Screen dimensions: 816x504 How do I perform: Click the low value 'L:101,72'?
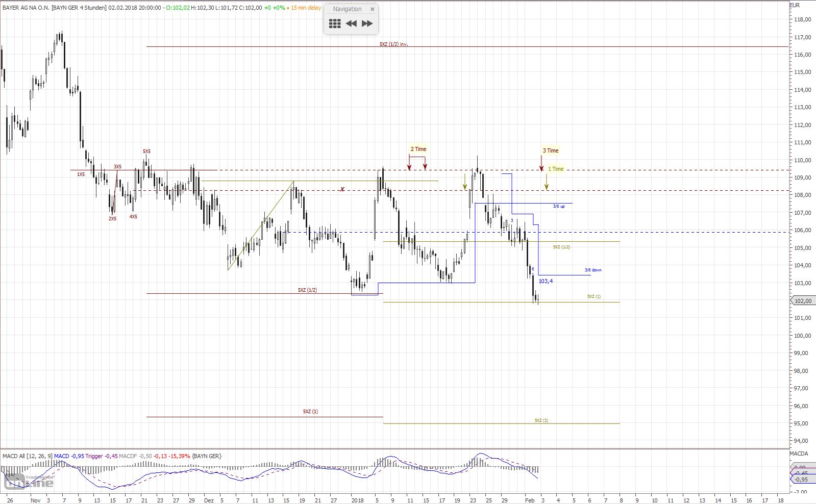pos(227,8)
